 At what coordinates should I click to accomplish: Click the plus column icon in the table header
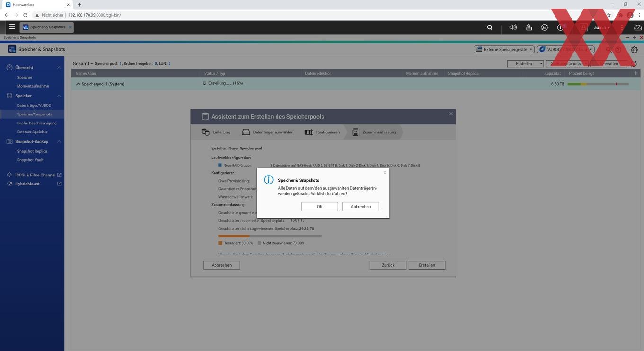coord(635,73)
